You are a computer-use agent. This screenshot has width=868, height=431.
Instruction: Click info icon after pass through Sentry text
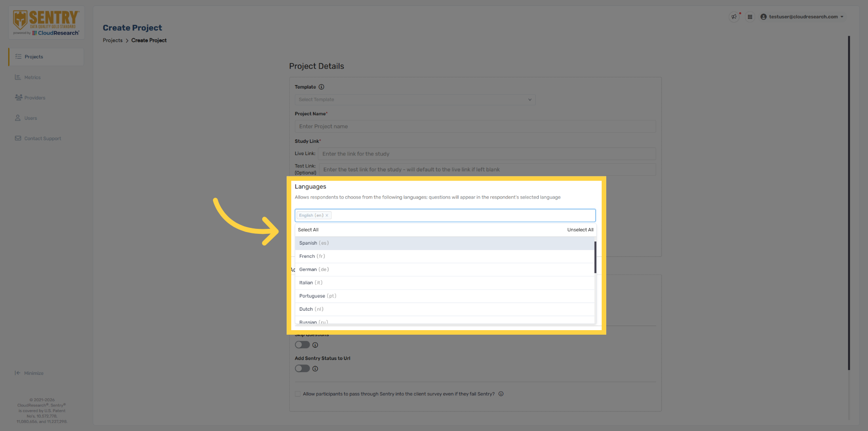pos(501,394)
